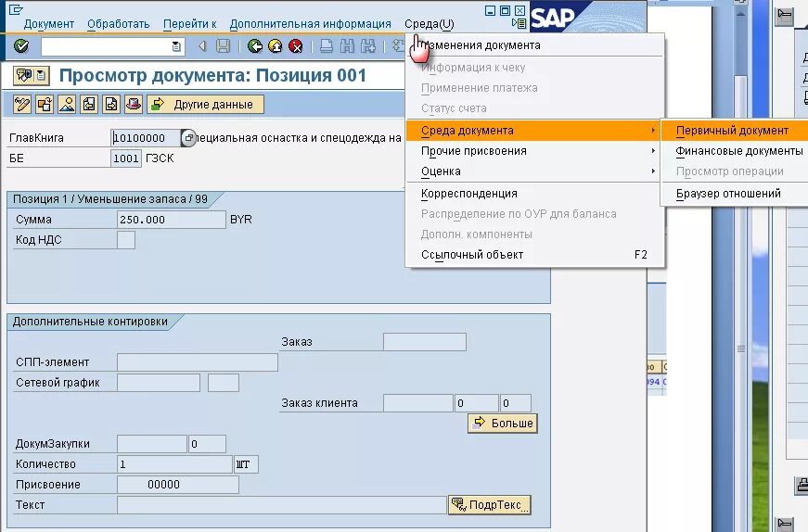Viewport: 808px width, 532px height.
Task: Choose Браузер отношений in submenu
Action: (735, 194)
